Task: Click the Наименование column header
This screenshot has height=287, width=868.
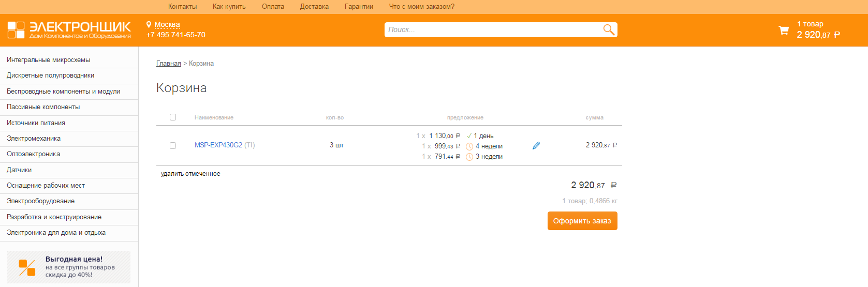Action: 214,118
